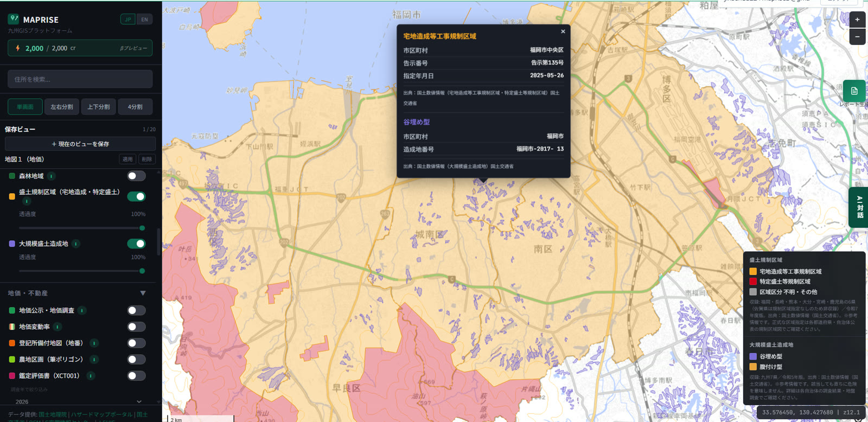Enable the 地価変動率 layer
The image size is (868, 422).
click(136, 327)
